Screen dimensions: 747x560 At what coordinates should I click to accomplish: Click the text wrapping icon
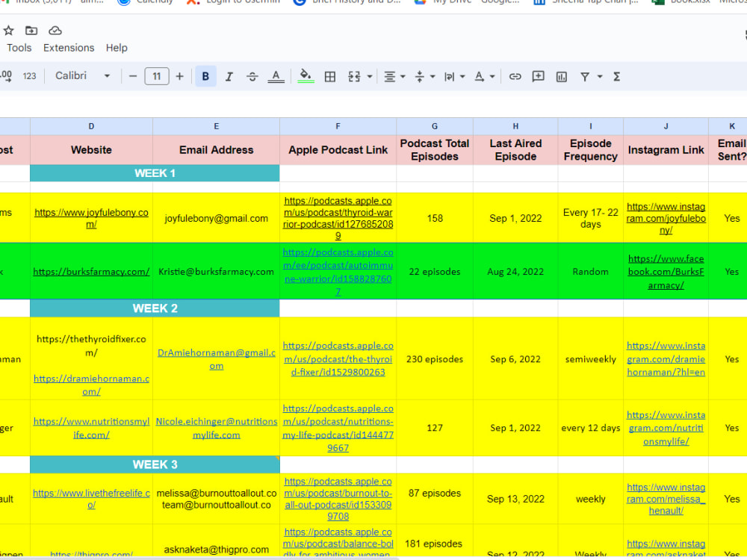(449, 76)
